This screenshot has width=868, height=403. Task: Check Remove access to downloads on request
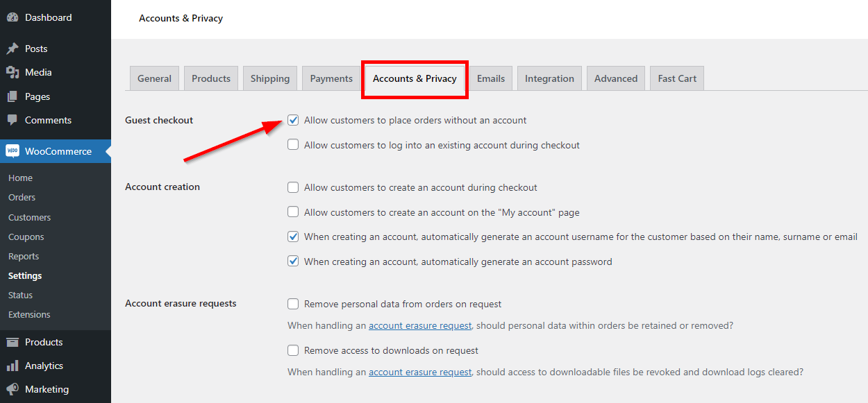coord(293,350)
